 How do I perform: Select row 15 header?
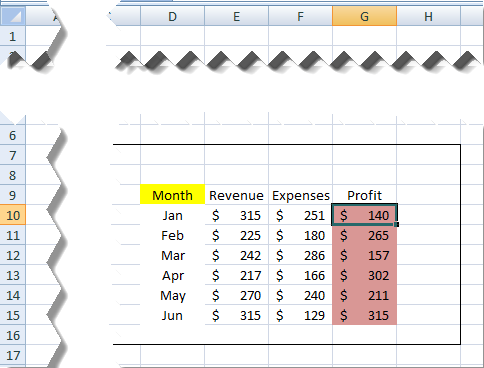(x=13, y=315)
